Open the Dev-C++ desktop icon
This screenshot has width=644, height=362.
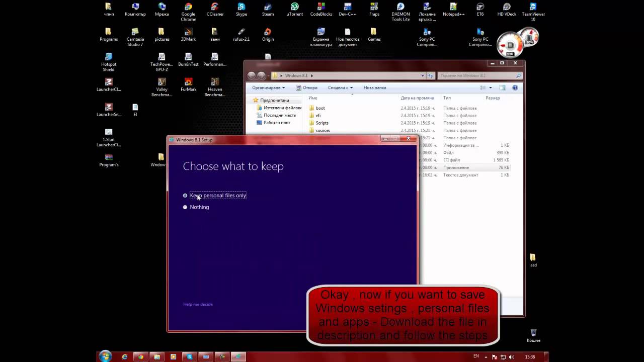(348, 10)
